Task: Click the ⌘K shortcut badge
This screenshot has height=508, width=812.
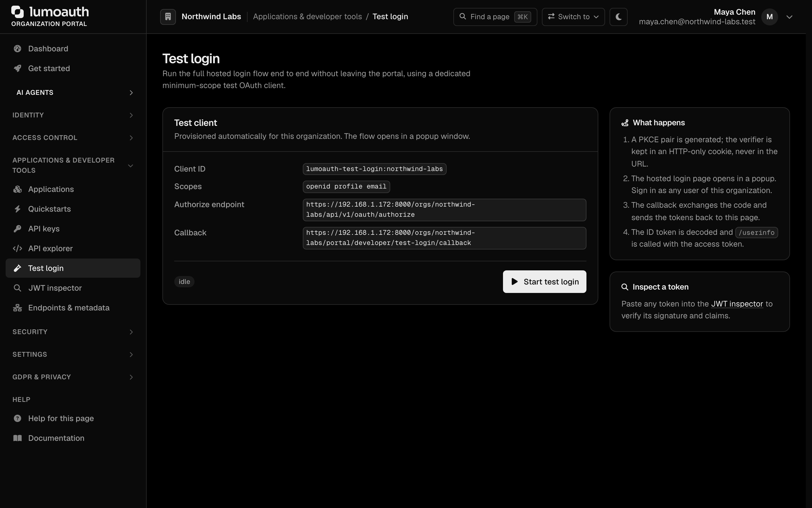Action: coord(522,17)
